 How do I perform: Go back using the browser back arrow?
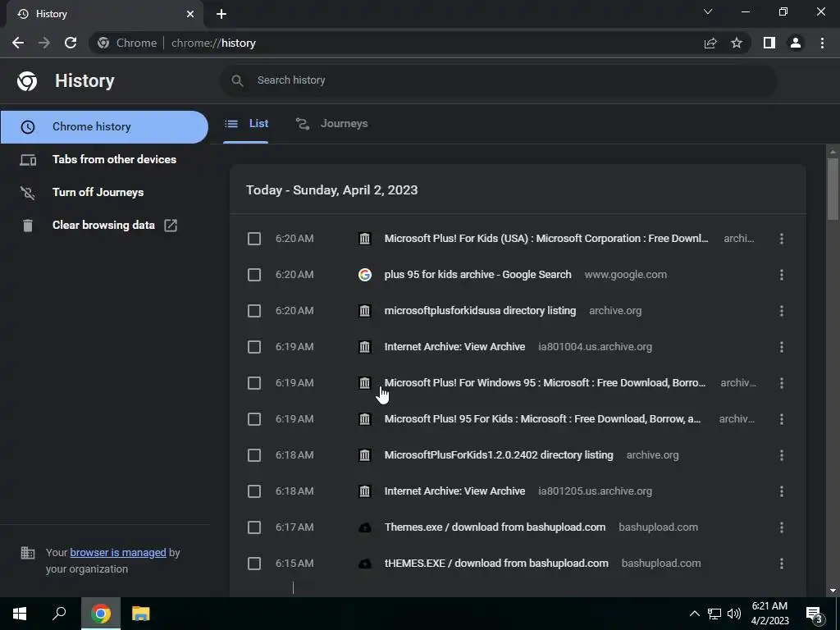tap(18, 43)
